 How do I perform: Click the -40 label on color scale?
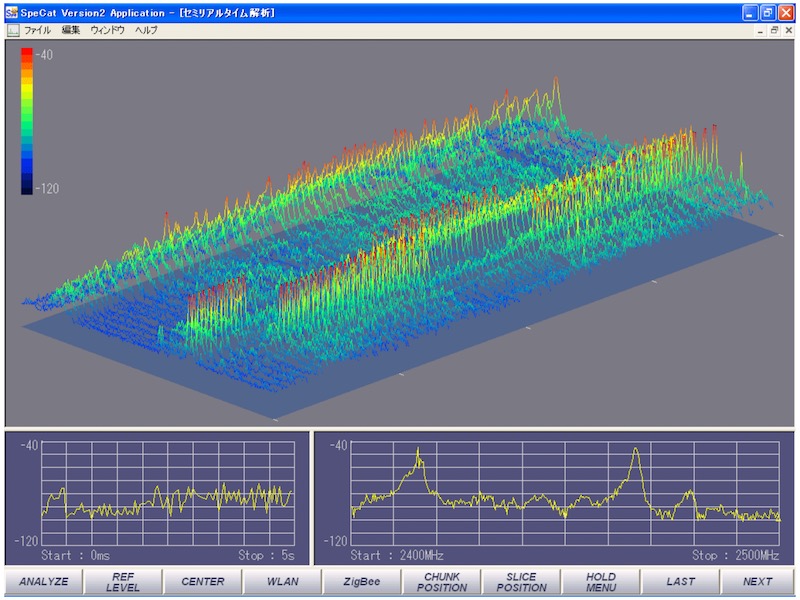tap(44, 55)
